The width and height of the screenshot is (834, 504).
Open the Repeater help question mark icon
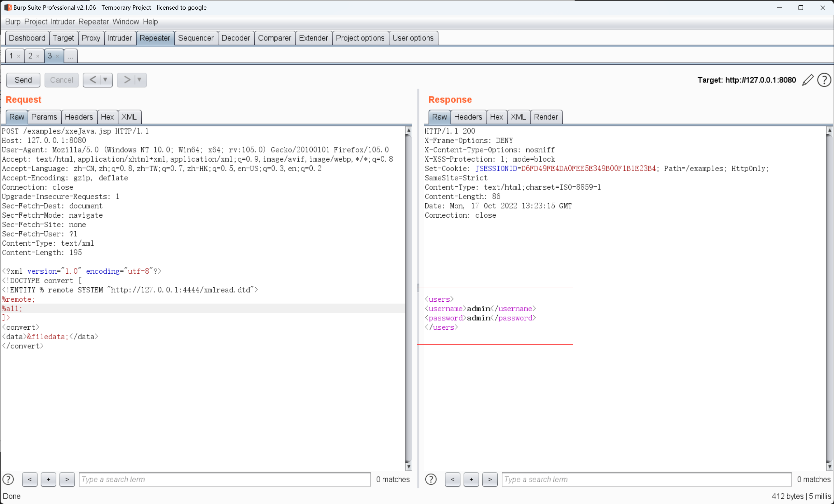[824, 80]
